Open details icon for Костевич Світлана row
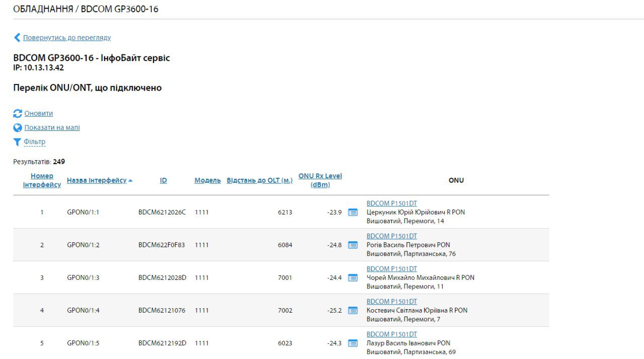This screenshot has width=644, height=359. tap(353, 311)
